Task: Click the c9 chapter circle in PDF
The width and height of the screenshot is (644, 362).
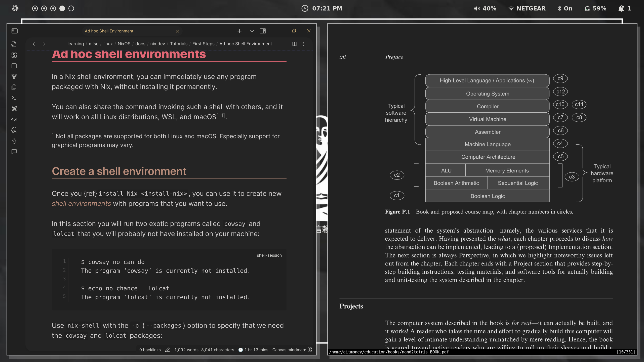Action: coord(560,78)
